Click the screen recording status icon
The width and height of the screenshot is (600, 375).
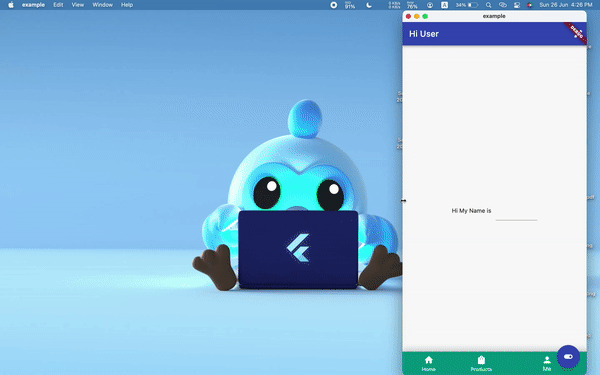pyautogui.click(x=334, y=5)
